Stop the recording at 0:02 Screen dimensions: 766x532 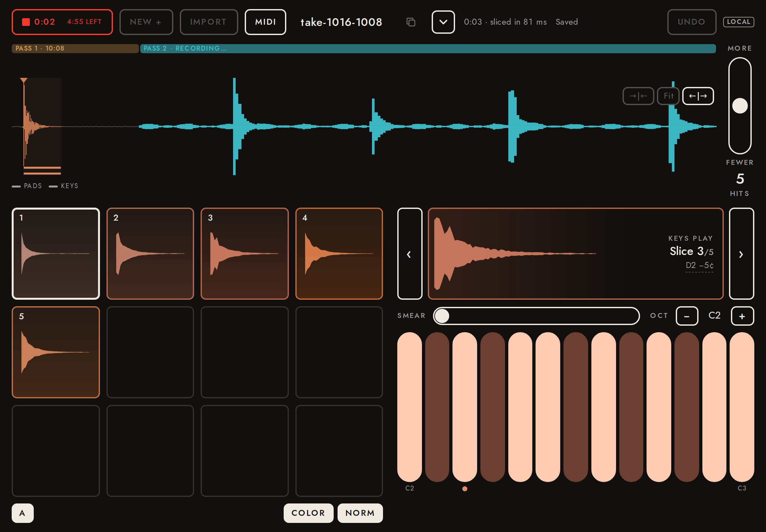62,22
